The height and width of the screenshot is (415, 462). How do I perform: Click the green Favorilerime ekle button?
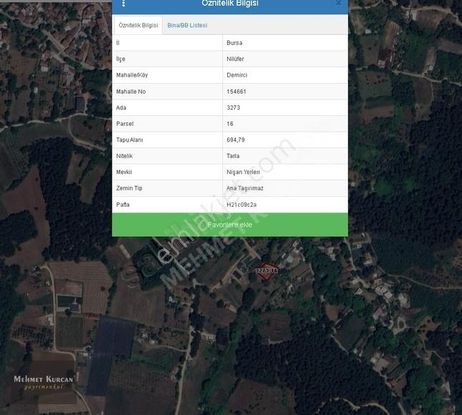(230, 225)
